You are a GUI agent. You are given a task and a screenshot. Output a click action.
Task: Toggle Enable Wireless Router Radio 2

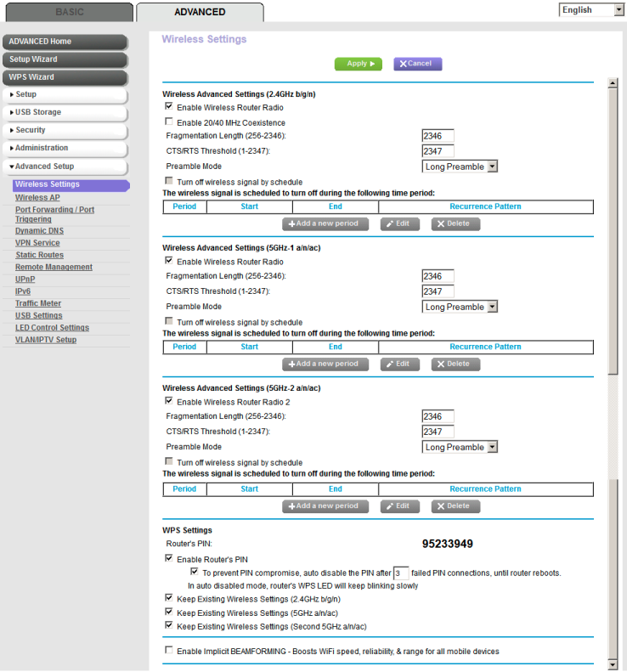point(169,401)
